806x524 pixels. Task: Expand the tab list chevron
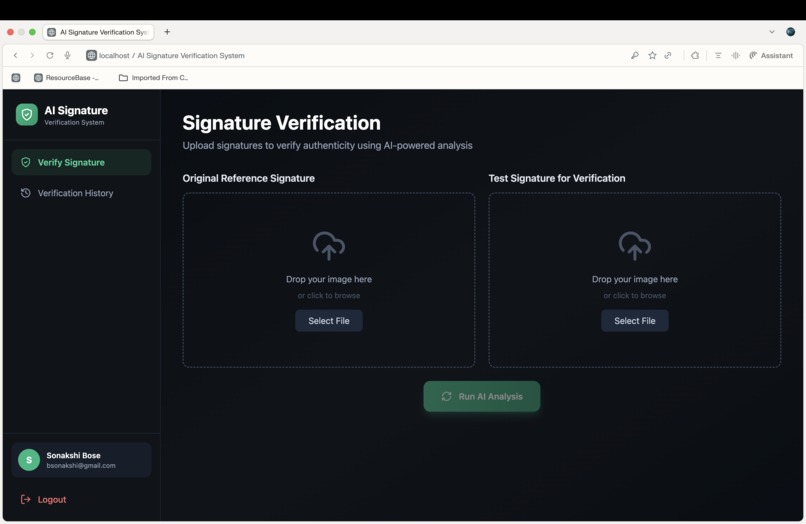[772, 32]
